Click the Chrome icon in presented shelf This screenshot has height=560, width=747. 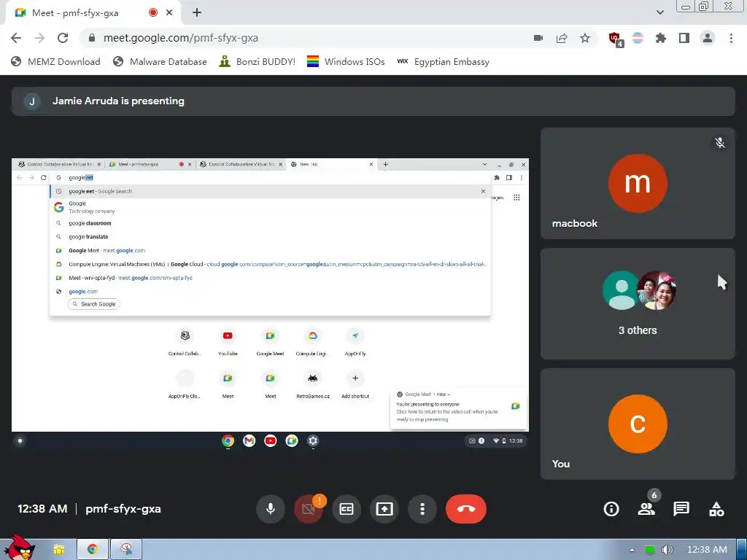tap(228, 441)
